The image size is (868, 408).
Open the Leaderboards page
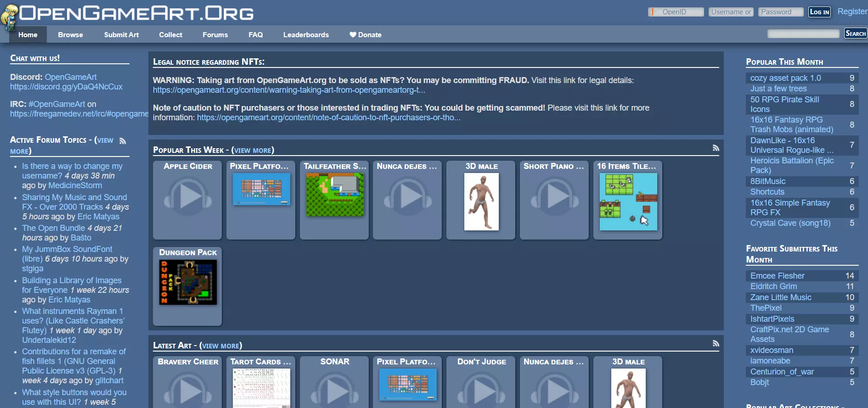tap(306, 34)
